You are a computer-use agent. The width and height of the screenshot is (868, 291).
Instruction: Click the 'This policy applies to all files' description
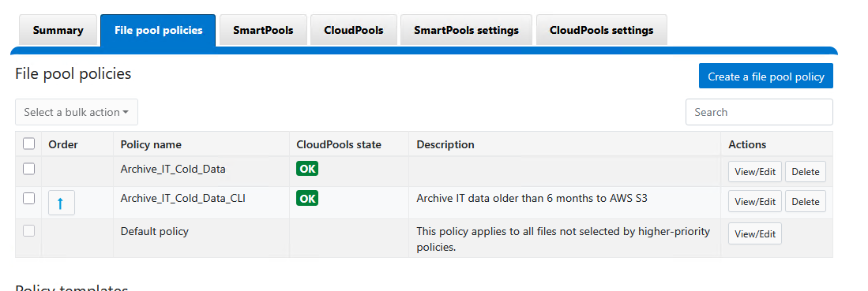563,239
